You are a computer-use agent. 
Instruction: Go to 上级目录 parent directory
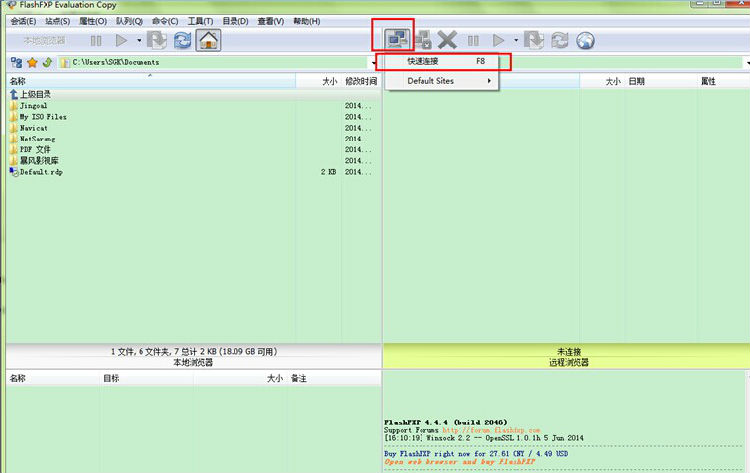(35, 94)
